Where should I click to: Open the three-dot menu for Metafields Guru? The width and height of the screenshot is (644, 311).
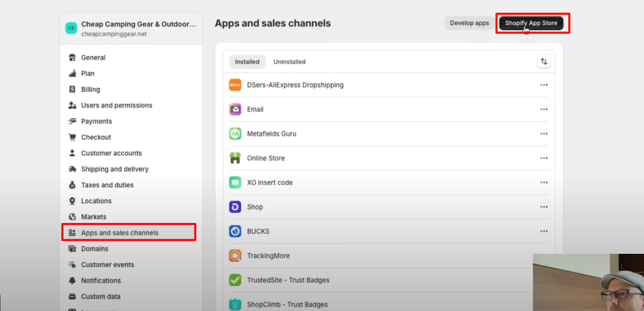[x=544, y=134]
